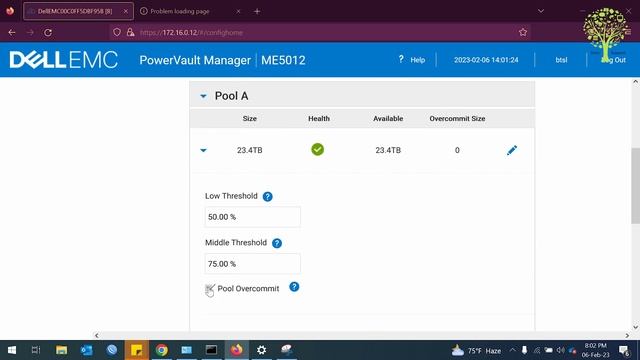Click the horizontal scroll left arrow
This screenshot has height=360, width=640.
tap(96, 336)
